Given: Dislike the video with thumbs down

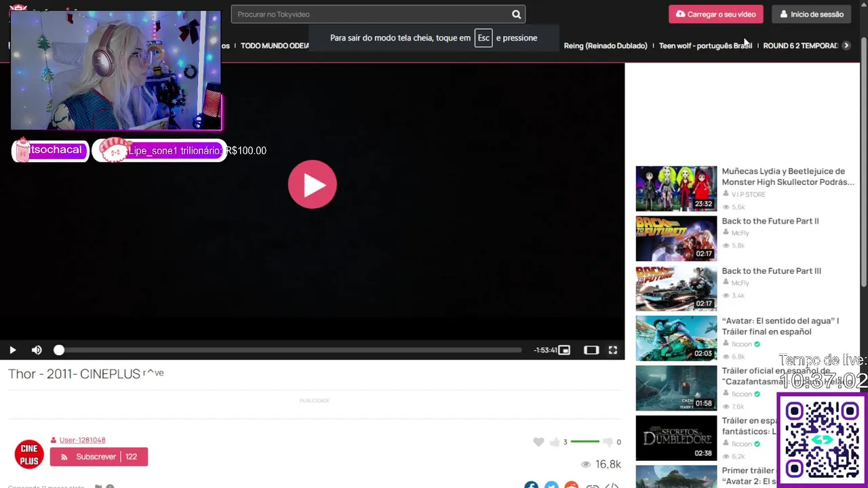Looking at the screenshot, I should point(608,442).
